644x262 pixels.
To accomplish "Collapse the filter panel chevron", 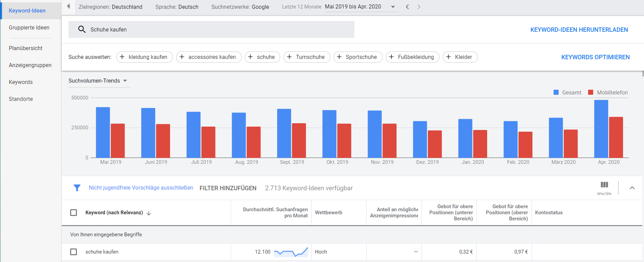I will click(632, 188).
